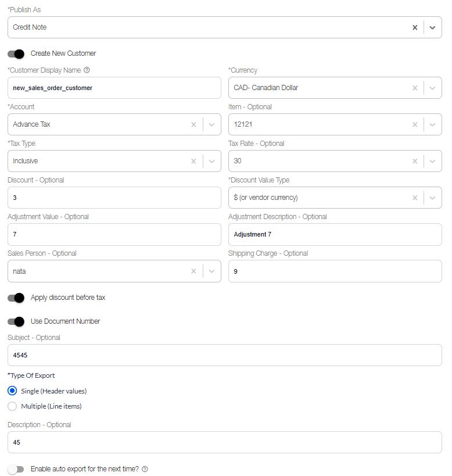Select Multiple (Line items) export type
This screenshot has height=476, width=452.
(12, 406)
